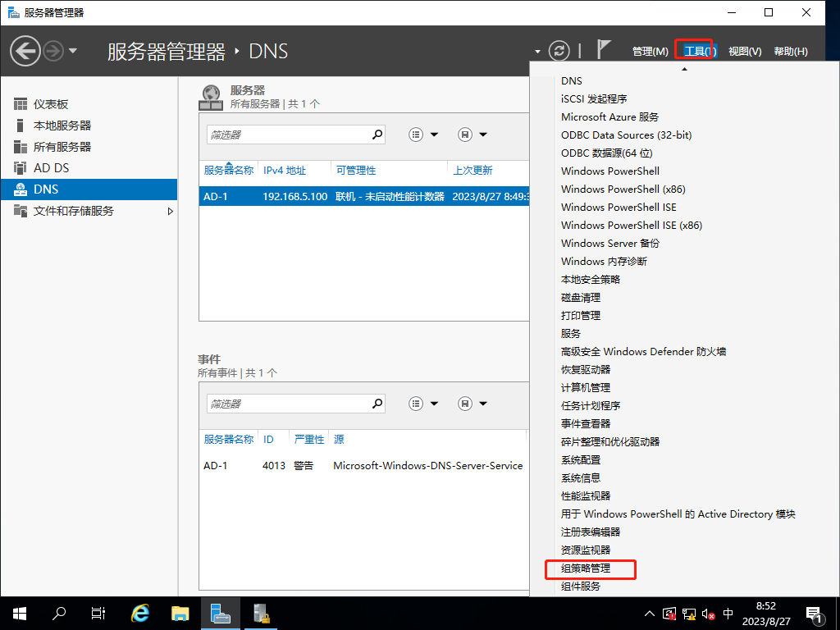Launch Windows PowerShell (x86)

623,189
